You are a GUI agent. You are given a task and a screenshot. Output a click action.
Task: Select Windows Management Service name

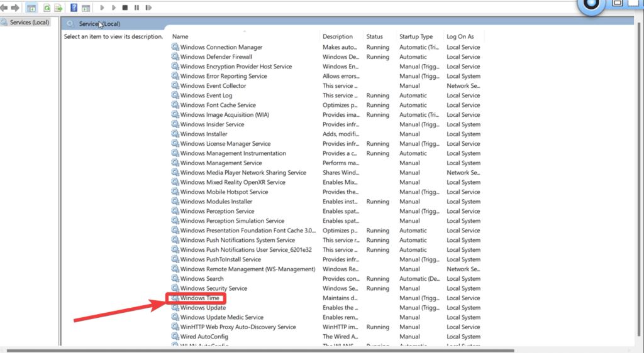[221, 163]
